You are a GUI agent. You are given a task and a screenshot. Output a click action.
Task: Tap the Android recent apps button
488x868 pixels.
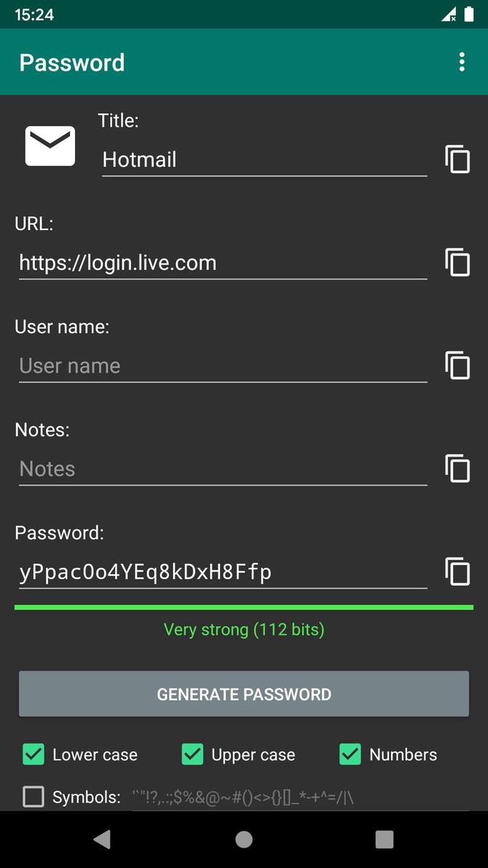[384, 839]
